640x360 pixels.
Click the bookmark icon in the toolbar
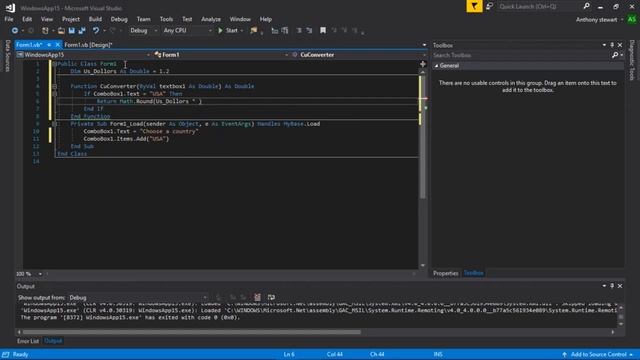tap(323, 31)
